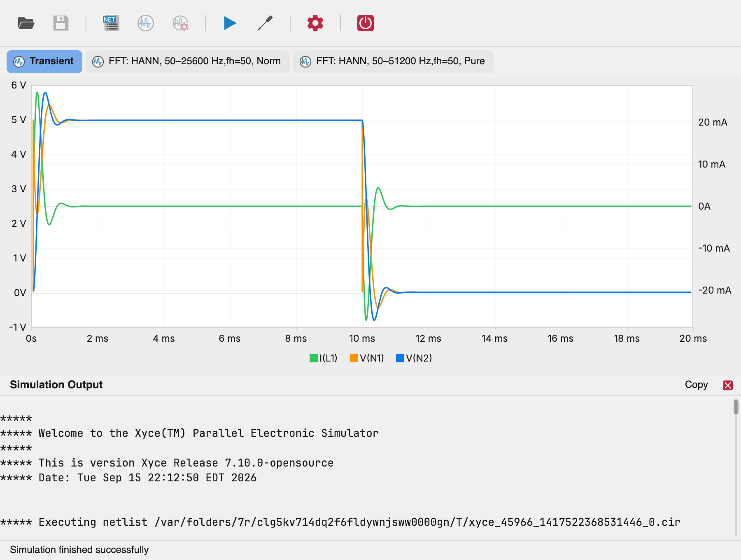Image resolution: width=741 pixels, height=560 pixels.
Task: Click the '20 mA' right axis label
Action: pos(713,122)
